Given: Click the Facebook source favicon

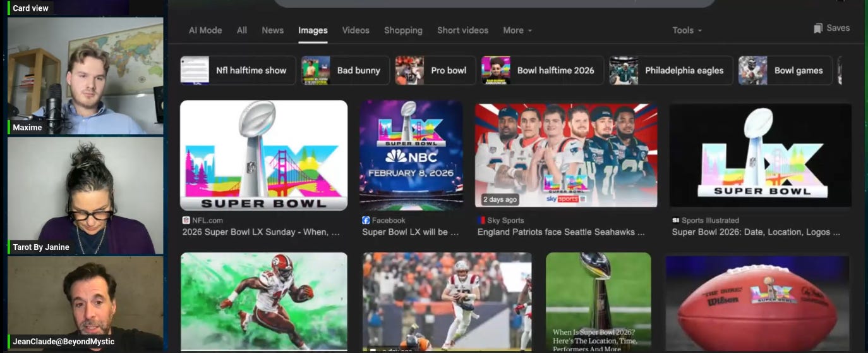Looking at the screenshot, I should pos(366,220).
